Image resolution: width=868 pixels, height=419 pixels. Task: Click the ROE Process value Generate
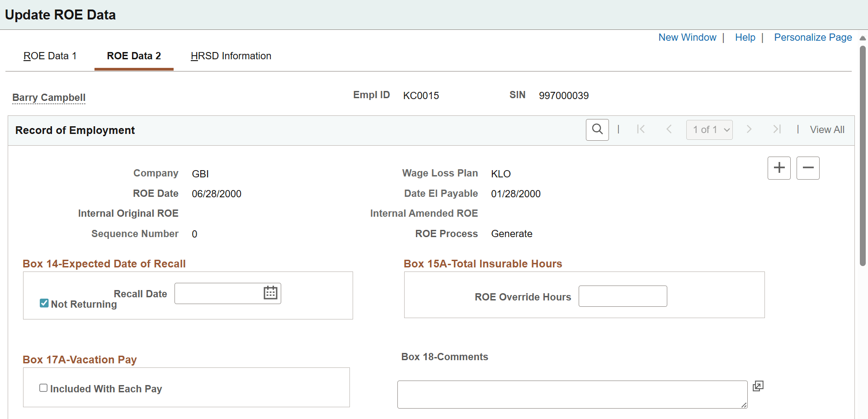tap(512, 234)
